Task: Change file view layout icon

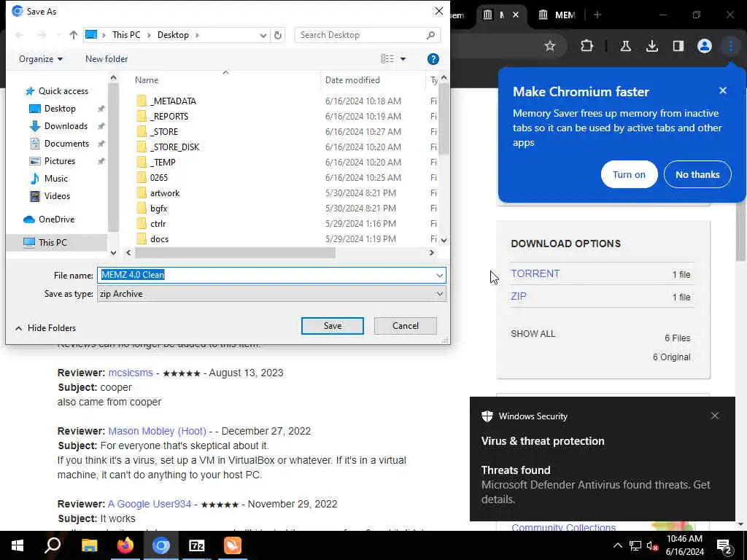Action: 387,58
